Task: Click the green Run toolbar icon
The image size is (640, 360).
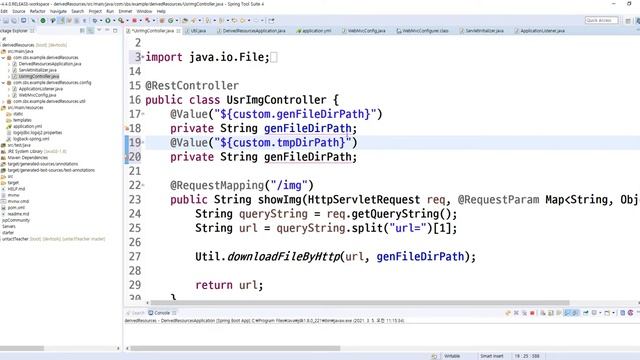Action: coord(108,20)
